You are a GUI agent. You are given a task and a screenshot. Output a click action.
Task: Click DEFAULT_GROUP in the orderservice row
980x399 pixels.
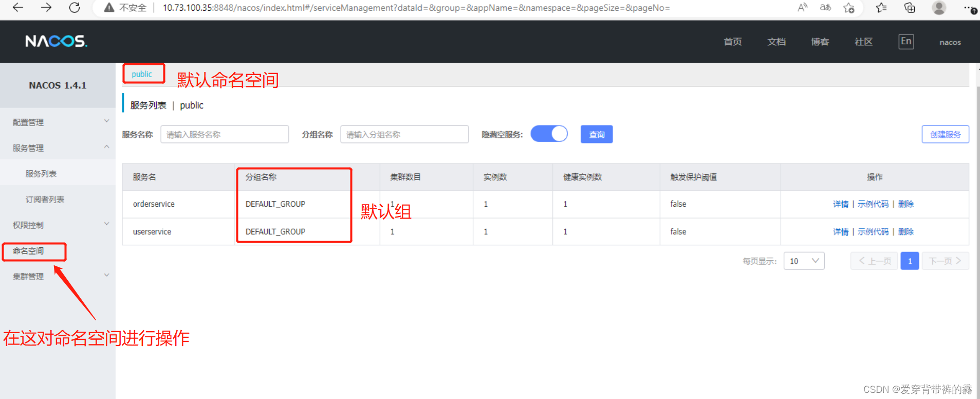coord(275,204)
